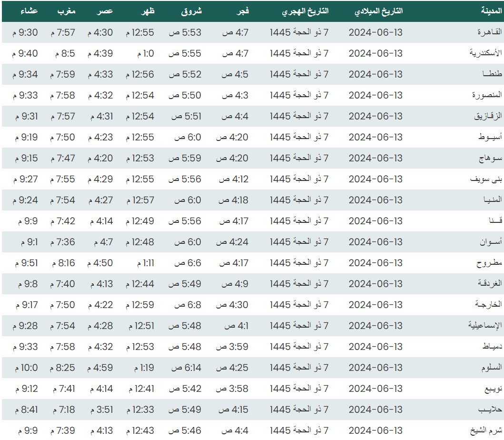Click the التاريخ الميلادي column header
504x440 pixels.
(378, 11)
